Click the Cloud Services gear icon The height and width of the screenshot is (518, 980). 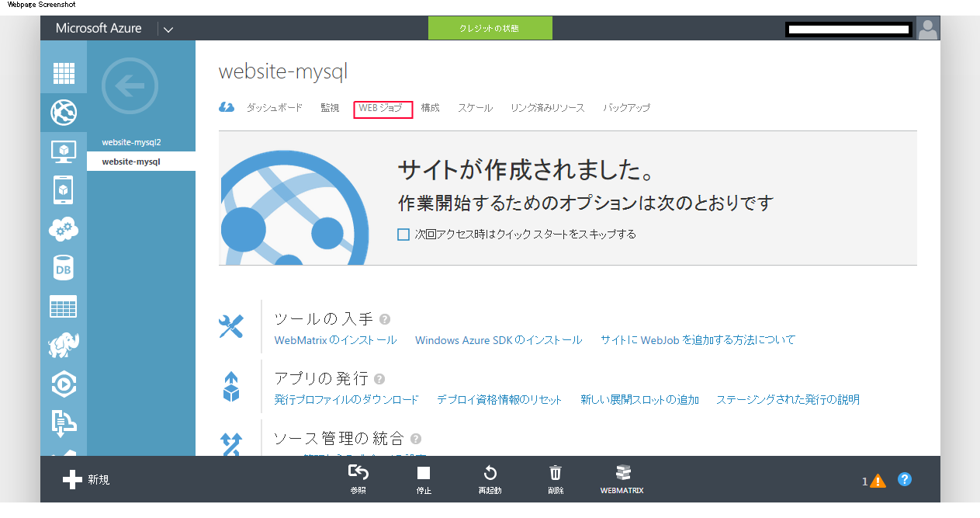tap(64, 228)
